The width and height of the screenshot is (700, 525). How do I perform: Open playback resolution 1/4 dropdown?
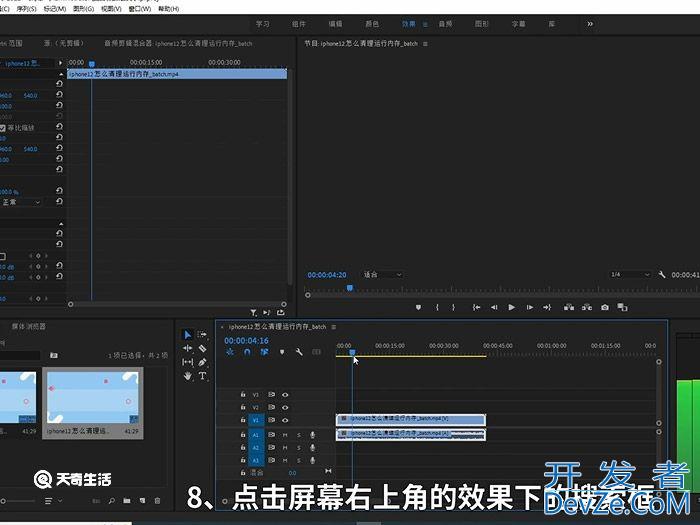pyautogui.click(x=630, y=275)
